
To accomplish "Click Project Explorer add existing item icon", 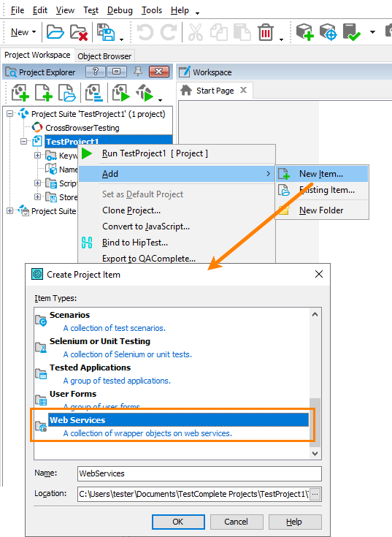I will pyautogui.click(x=67, y=93).
